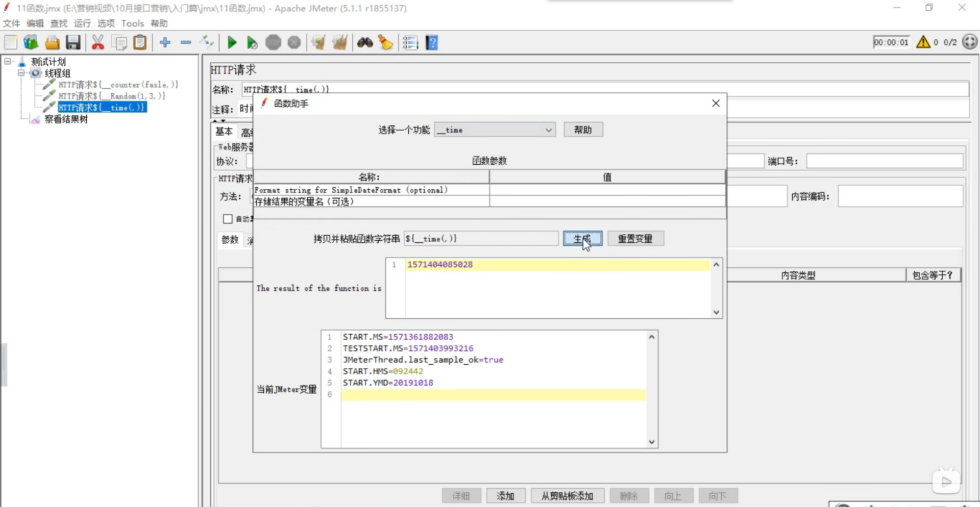Collapse the 线程组 tree node
The image size is (980, 507).
point(21,73)
